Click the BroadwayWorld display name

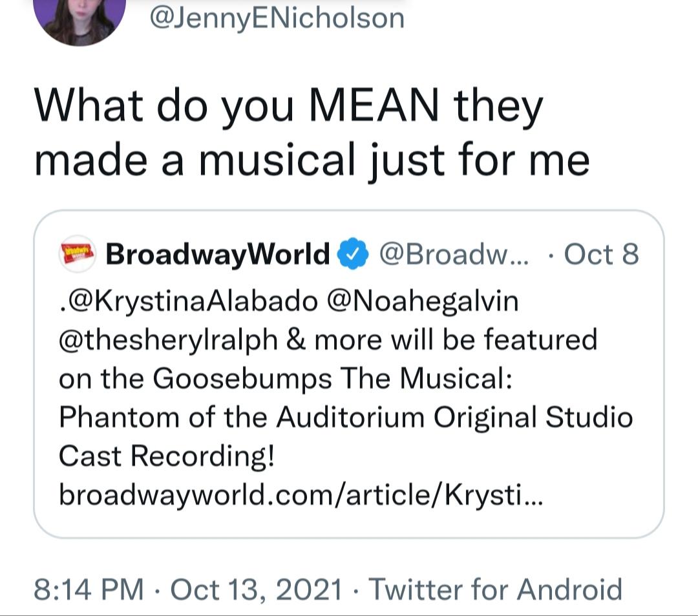tap(217, 255)
